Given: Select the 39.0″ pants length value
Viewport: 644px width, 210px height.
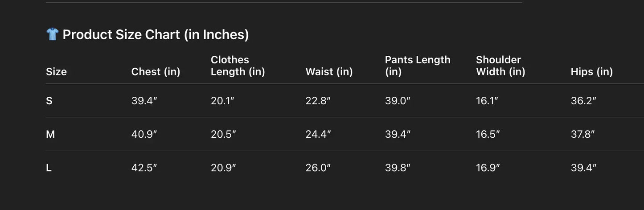Looking at the screenshot, I should point(398,101).
